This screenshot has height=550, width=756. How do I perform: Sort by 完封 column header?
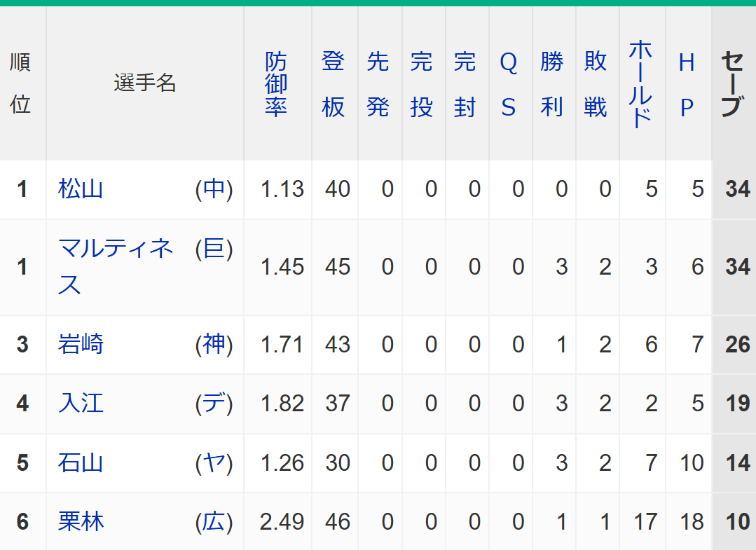click(x=465, y=84)
